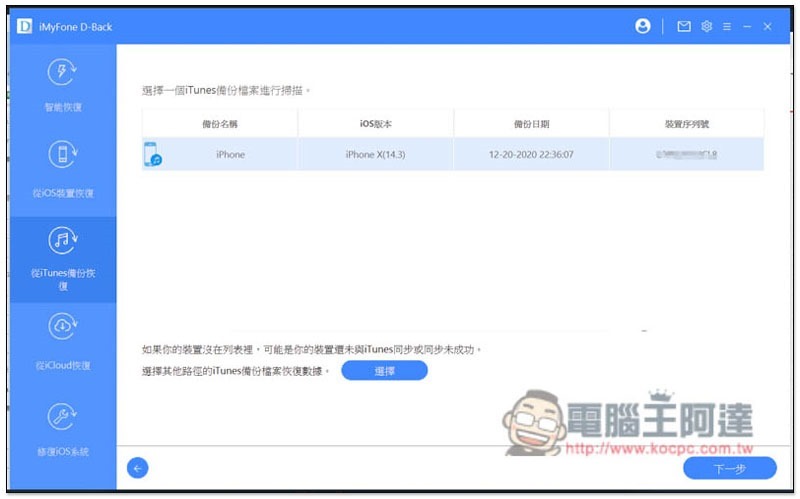
Task: Select the backup named iPhone
Action: pyautogui.click(x=230, y=154)
